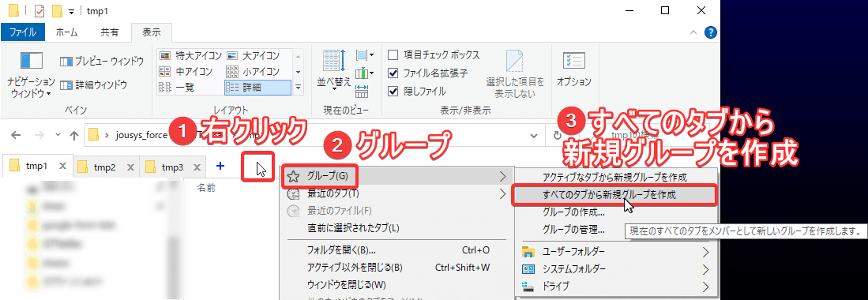Open the ナビゲーション ウィンドウ pane button
The width and height of the screenshot is (868, 300).
coord(31,75)
